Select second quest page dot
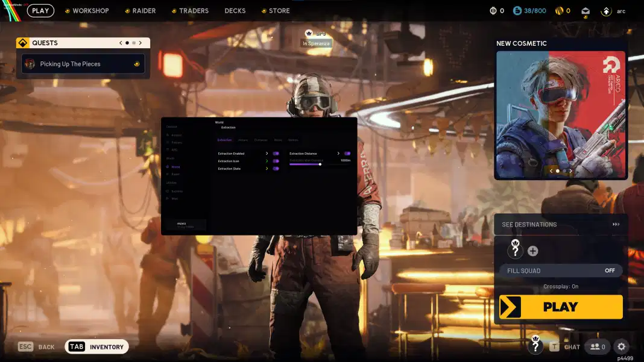The image size is (644, 362). pos(134,43)
